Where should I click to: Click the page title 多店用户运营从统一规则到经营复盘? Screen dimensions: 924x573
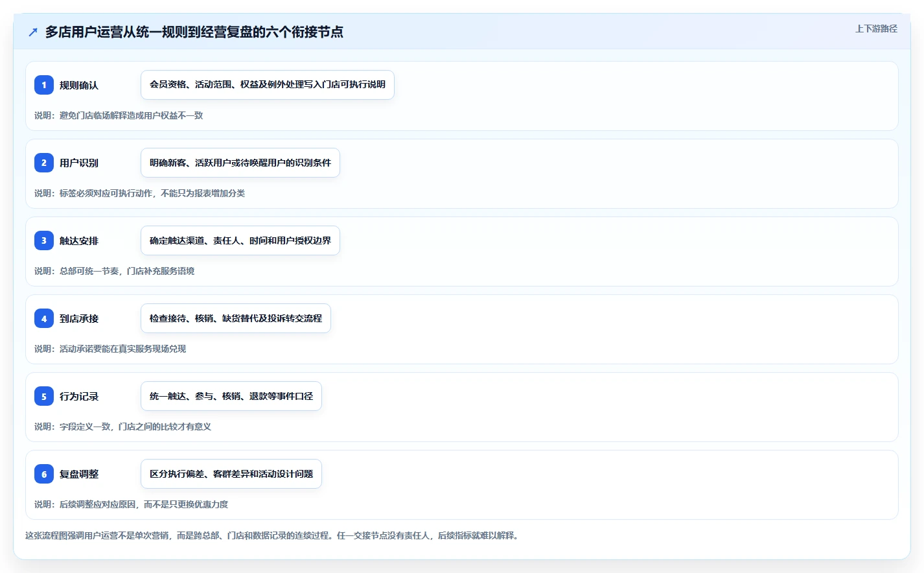click(194, 32)
